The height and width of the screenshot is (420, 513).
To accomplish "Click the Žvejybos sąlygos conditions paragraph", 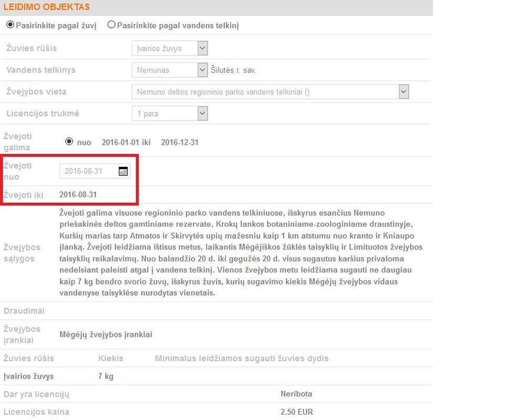I will pyautogui.click(x=241, y=253).
